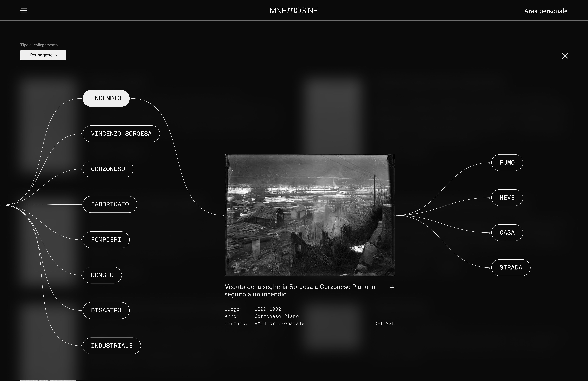The image size is (588, 381).
Task: Open the Per oggetto dropdown
Action: click(x=43, y=55)
